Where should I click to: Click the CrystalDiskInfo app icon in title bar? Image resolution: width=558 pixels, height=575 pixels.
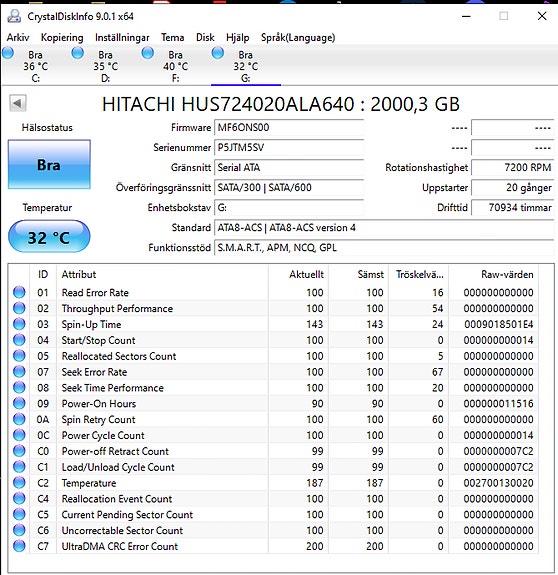click(14, 16)
